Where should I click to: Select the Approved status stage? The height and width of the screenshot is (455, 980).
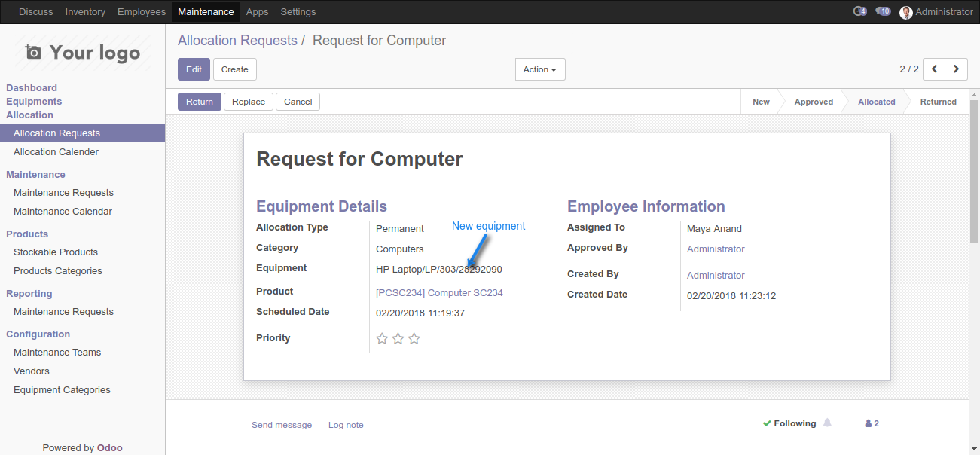(814, 102)
